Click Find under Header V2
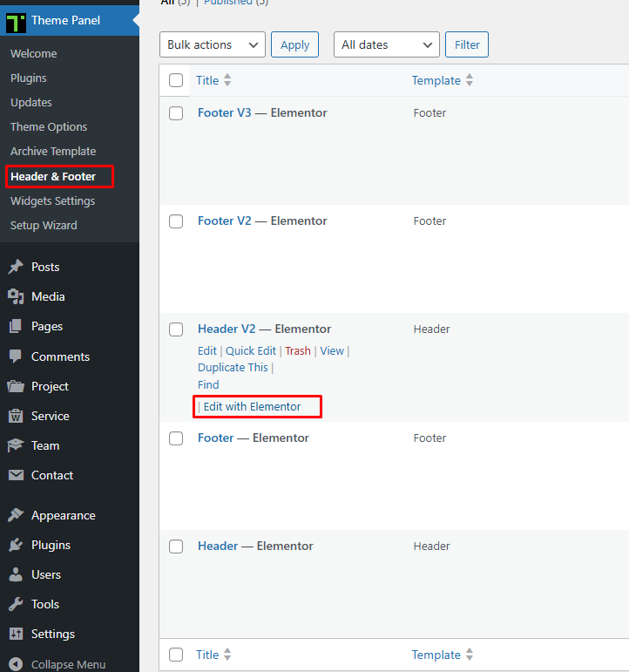This screenshot has width=629, height=672. coord(208,385)
